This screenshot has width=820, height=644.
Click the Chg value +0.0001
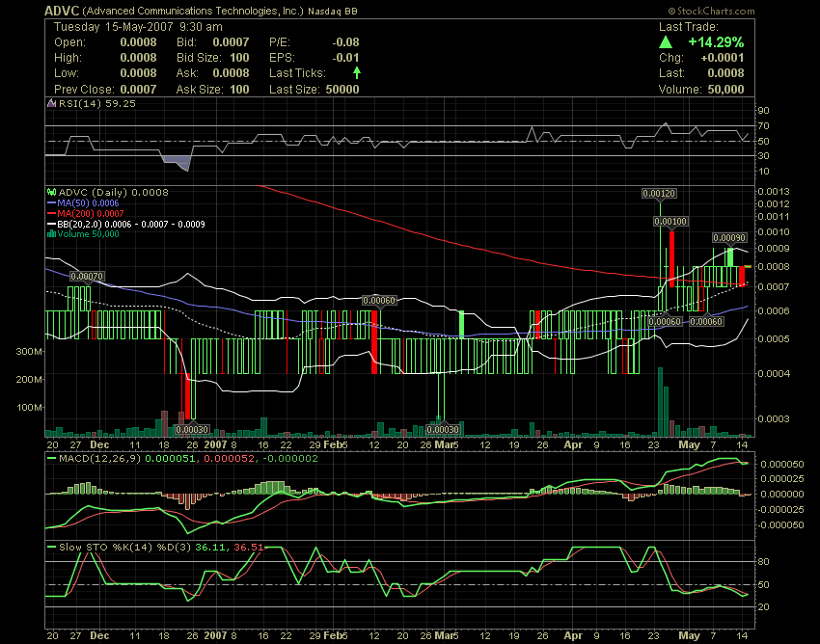(723, 58)
